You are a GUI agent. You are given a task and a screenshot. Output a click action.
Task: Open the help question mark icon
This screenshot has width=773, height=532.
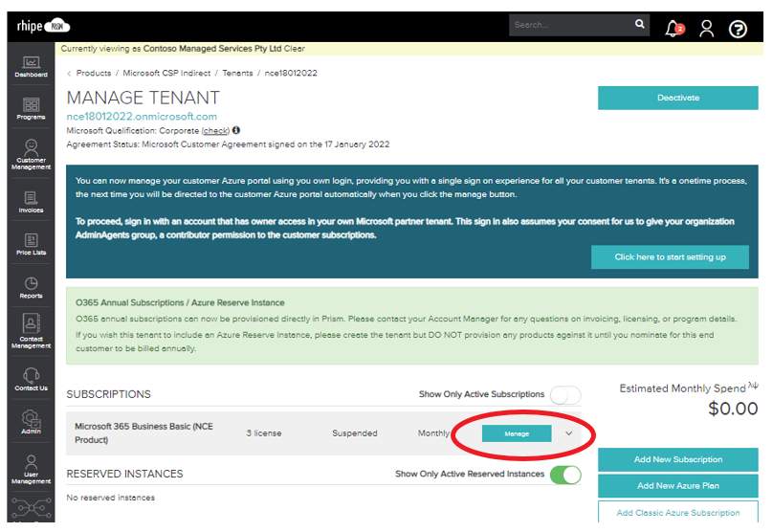tap(738, 29)
